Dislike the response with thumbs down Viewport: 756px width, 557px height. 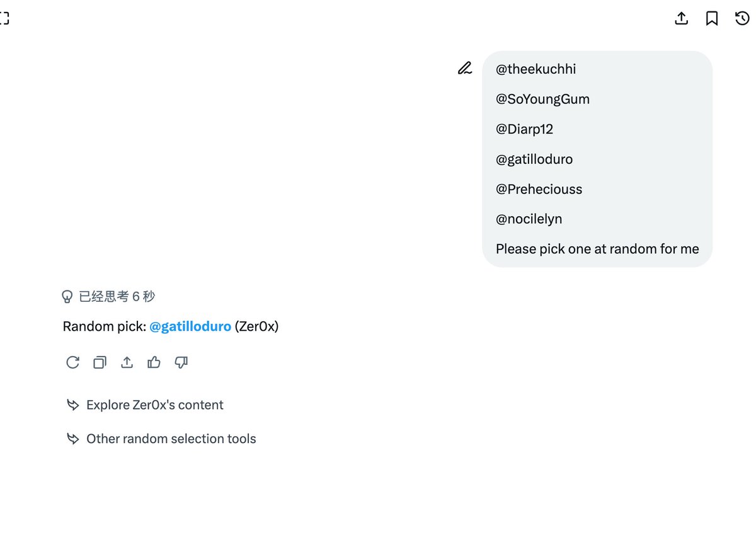pos(181,362)
